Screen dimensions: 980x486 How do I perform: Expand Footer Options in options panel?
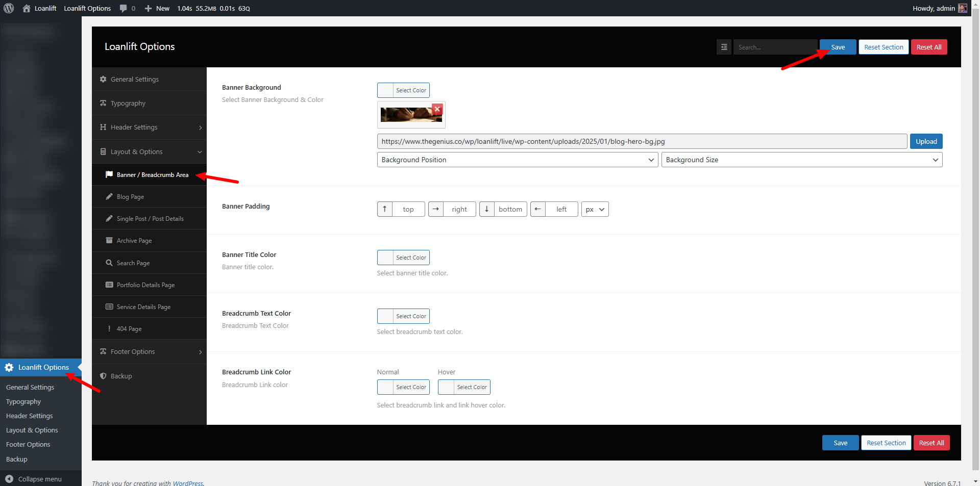(149, 352)
